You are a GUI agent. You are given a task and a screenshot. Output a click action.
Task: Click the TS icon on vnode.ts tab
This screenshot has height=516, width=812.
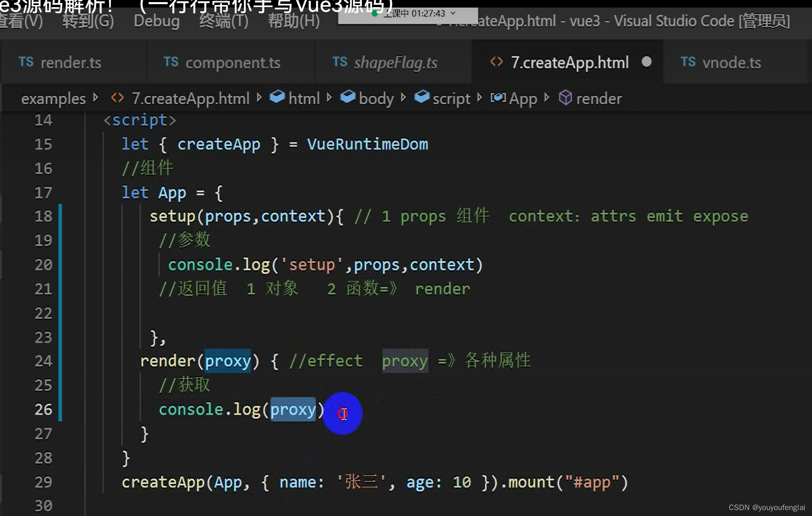tap(688, 62)
